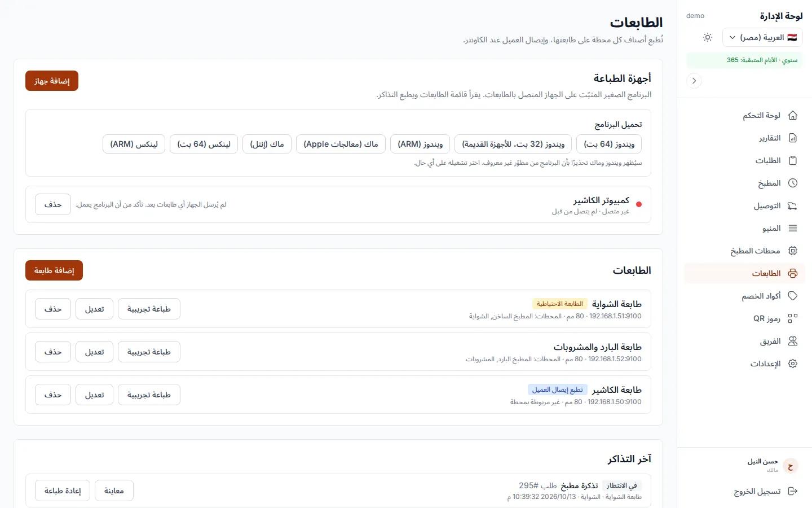The width and height of the screenshot is (812, 508).
Task: Run طباعة تجريبية for طابعة الشواية
Action: 149,309
